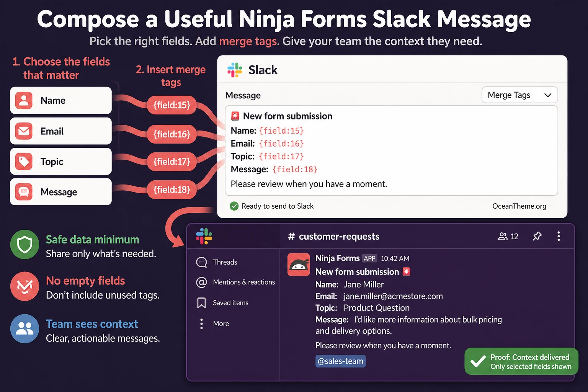Viewport: 588px width, 392px height.
Task: Open Saved items in the sidebar
Action: pyautogui.click(x=222, y=303)
